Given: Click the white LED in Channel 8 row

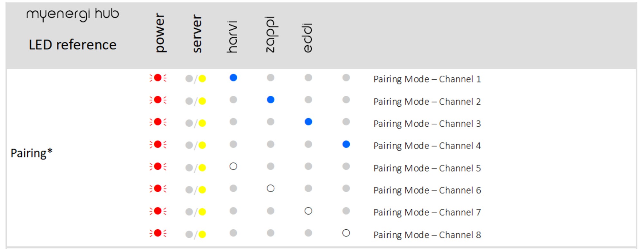Looking at the screenshot, I should pyautogui.click(x=346, y=233).
